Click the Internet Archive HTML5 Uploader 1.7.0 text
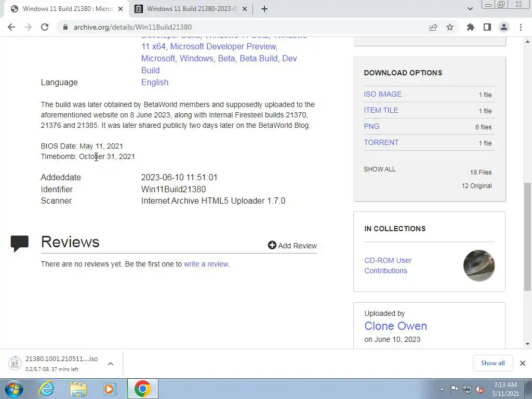 (x=213, y=201)
